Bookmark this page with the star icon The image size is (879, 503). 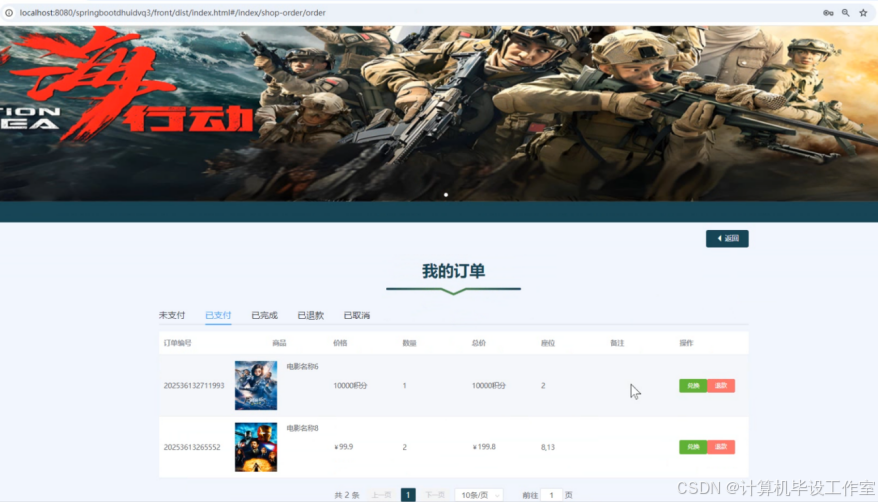[x=863, y=12]
